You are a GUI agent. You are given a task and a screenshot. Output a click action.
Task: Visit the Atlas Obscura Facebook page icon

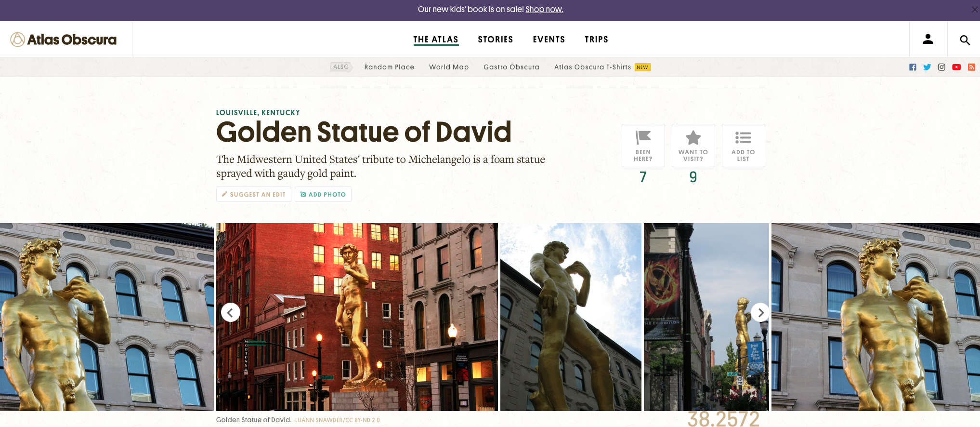click(913, 67)
